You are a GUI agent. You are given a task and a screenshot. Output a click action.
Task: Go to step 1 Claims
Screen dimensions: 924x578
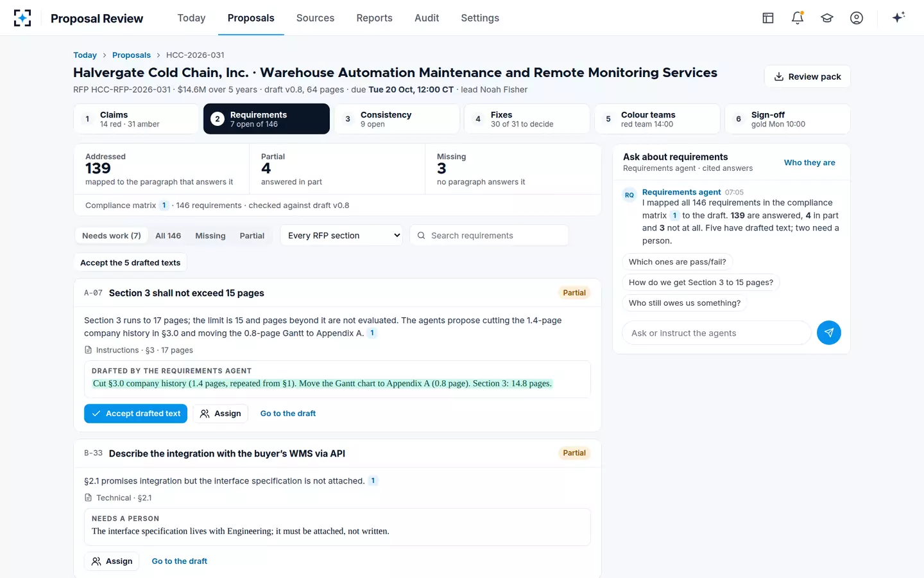136,119
